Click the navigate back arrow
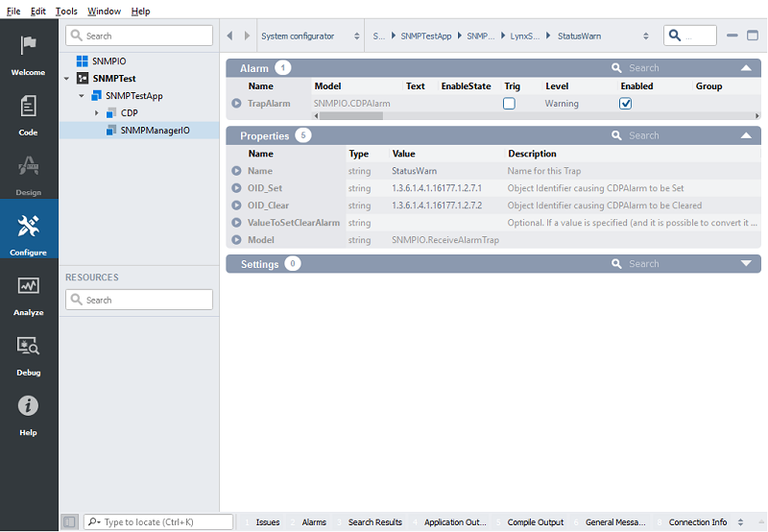Viewport: 768px width, 532px height. point(230,36)
